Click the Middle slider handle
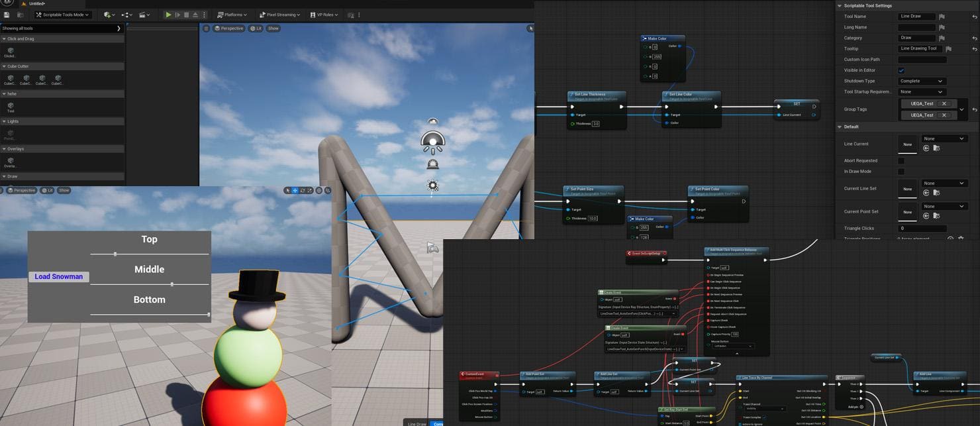This screenshot has height=426, width=980. click(x=172, y=284)
